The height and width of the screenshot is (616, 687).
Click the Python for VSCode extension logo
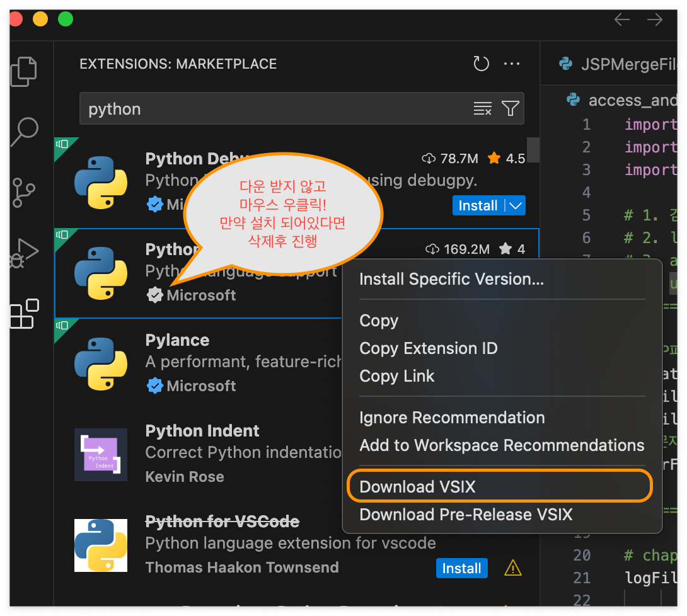[101, 545]
